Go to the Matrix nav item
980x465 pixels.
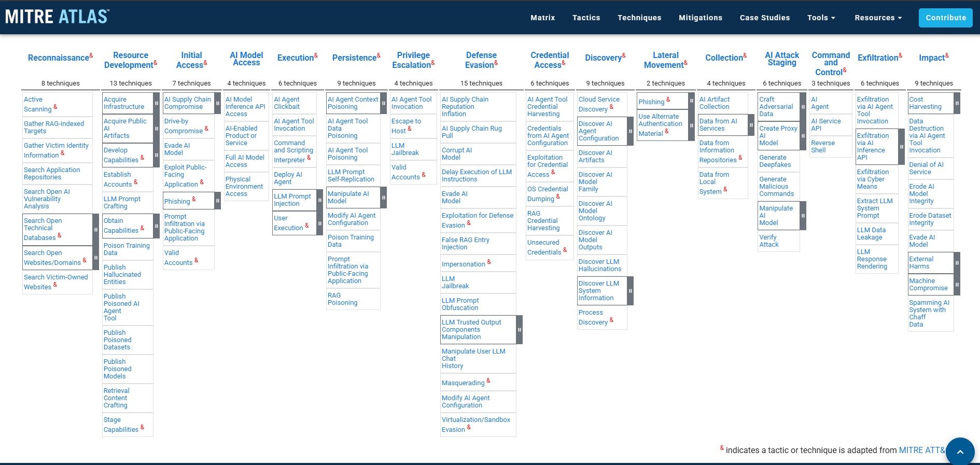pyautogui.click(x=543, y=18)
